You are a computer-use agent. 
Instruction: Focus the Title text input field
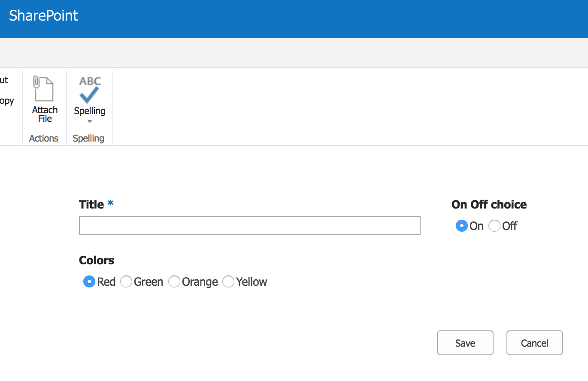click(x=249, y=226)
